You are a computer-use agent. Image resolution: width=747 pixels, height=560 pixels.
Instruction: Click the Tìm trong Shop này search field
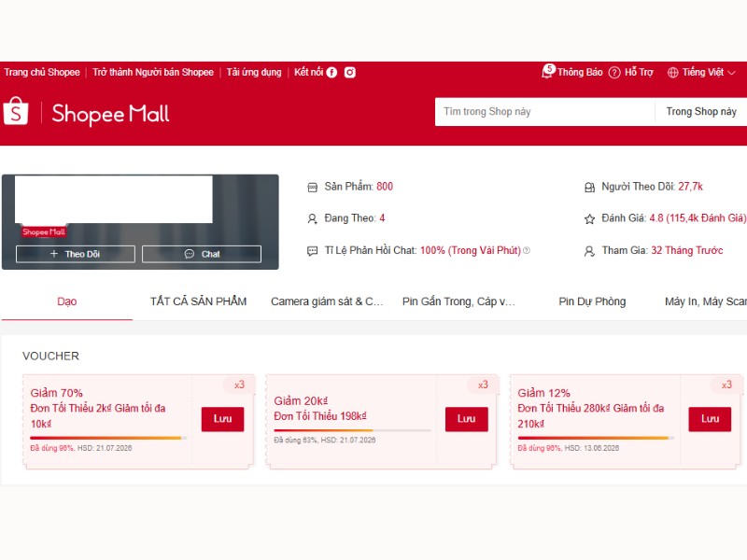click(544, 111)
